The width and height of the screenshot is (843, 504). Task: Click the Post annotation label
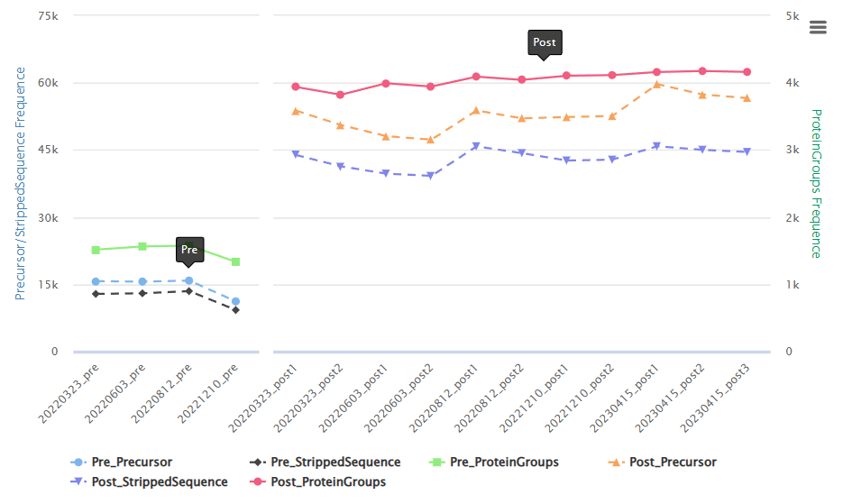point(545,42)
